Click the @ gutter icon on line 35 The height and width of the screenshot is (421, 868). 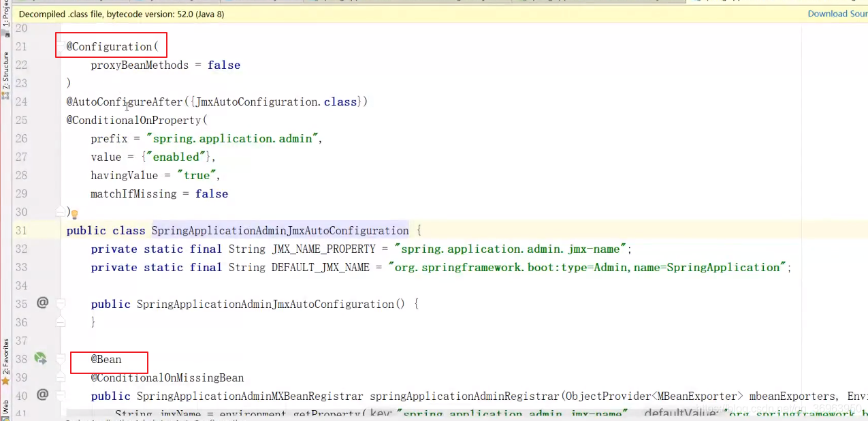(x=42, y=302)
